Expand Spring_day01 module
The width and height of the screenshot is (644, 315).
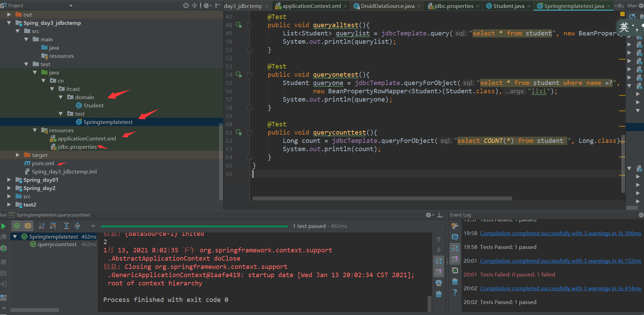pos(9,180)
